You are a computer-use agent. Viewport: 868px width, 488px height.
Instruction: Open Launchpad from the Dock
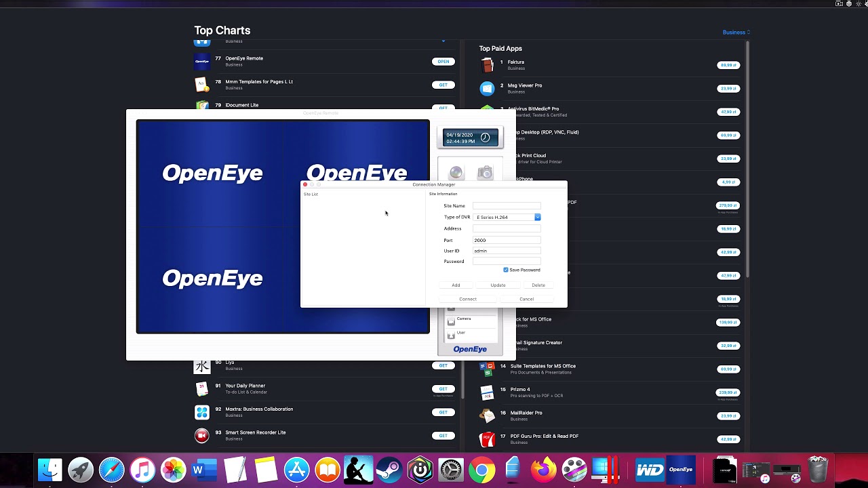(81, 470)
